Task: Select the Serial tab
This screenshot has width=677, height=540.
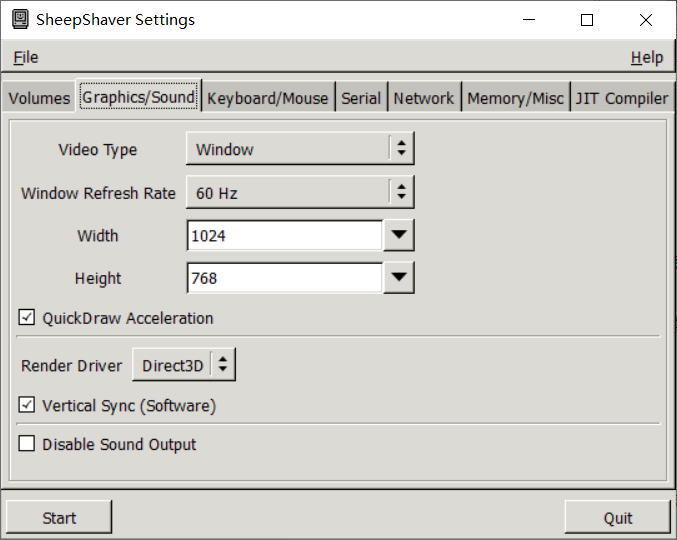Action: [361, 98]
